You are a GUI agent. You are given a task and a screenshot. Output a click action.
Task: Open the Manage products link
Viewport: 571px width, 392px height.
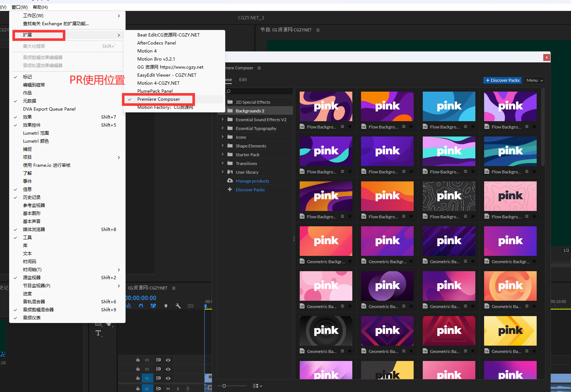pos(252,181)
